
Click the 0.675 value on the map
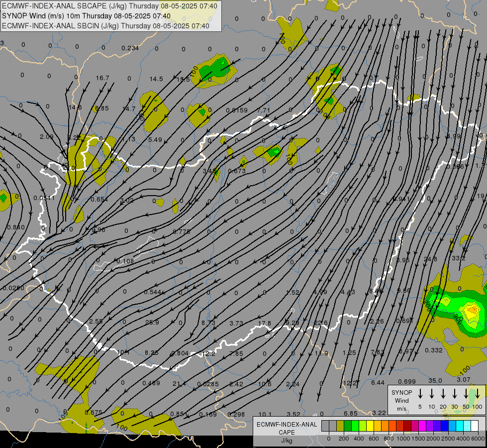[94, 412]
